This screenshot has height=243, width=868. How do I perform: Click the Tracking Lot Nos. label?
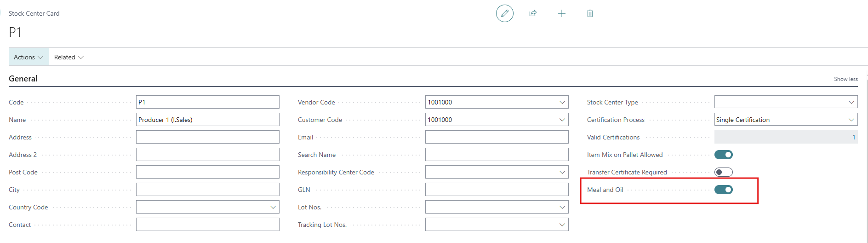pyautogui.click(x=322, y=225)
